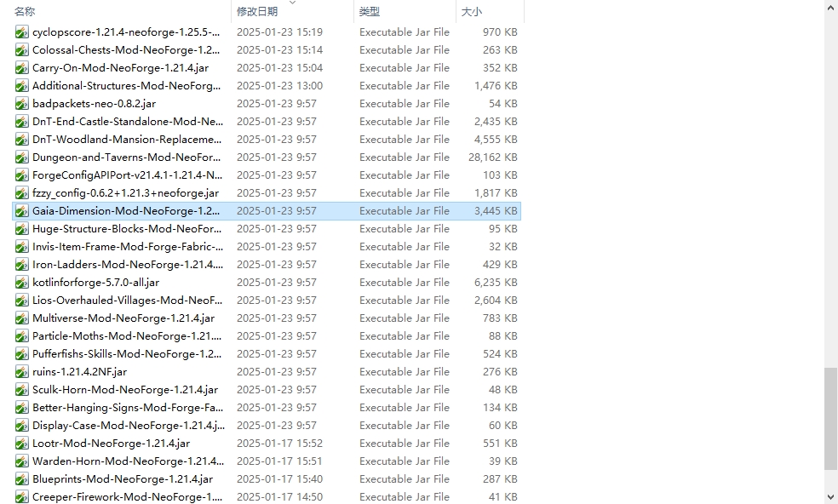
Task: Select file name Sculk-Horn-Mod-NeoForge-1.21.4.jar
Action: (125, 390)
